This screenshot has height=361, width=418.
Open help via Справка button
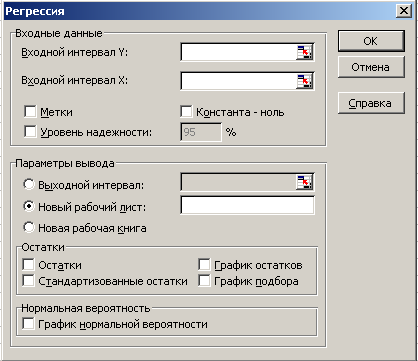pos(371,103)
